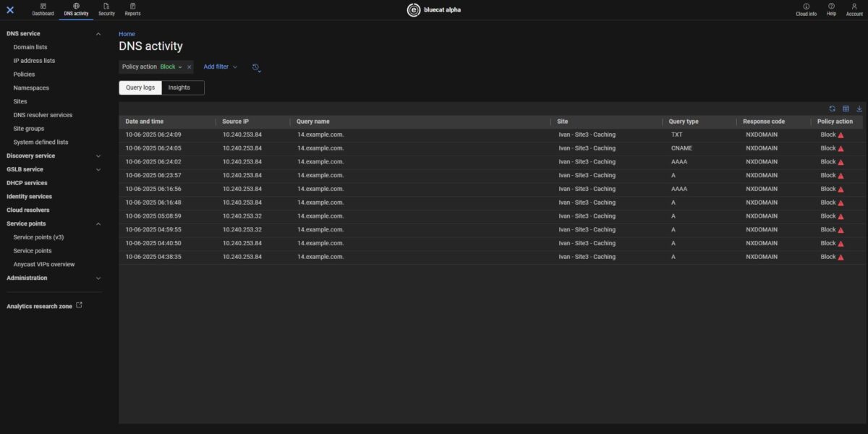Open the DNS activity navigation icon
The width and height of the screenshot is (868, 434).
pos(75,7)
